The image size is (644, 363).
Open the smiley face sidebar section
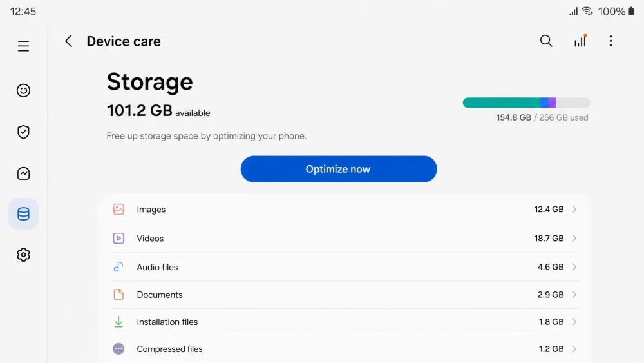click(x=23, y=90)
